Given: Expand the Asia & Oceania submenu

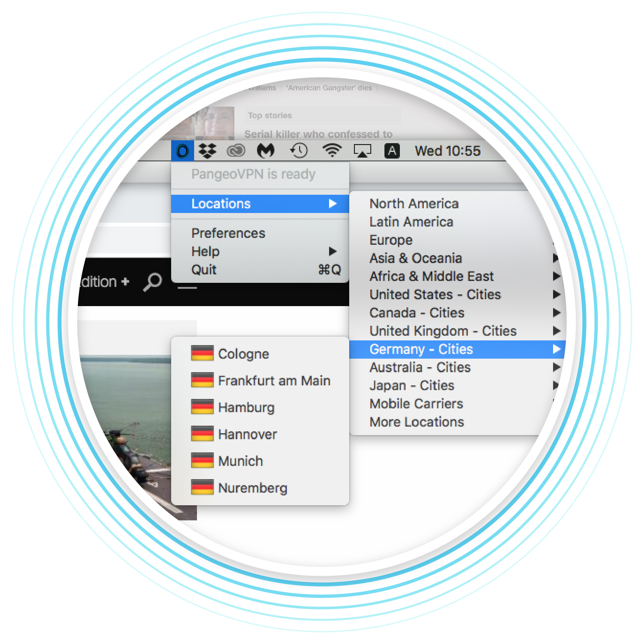Looking at the screenshot, I should 416,258.
